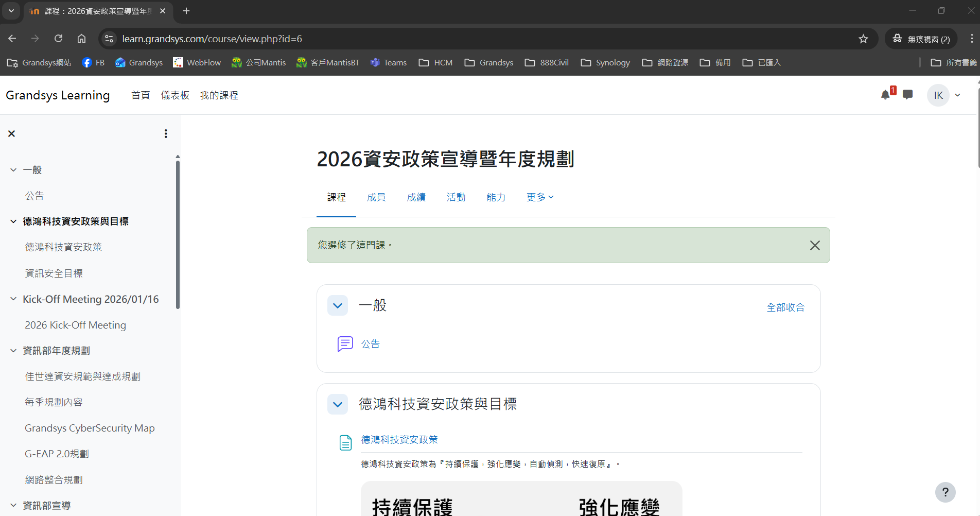The image size is (980, 516).
Task: Collapse the 一般 course section
Action: click(337, 305)
